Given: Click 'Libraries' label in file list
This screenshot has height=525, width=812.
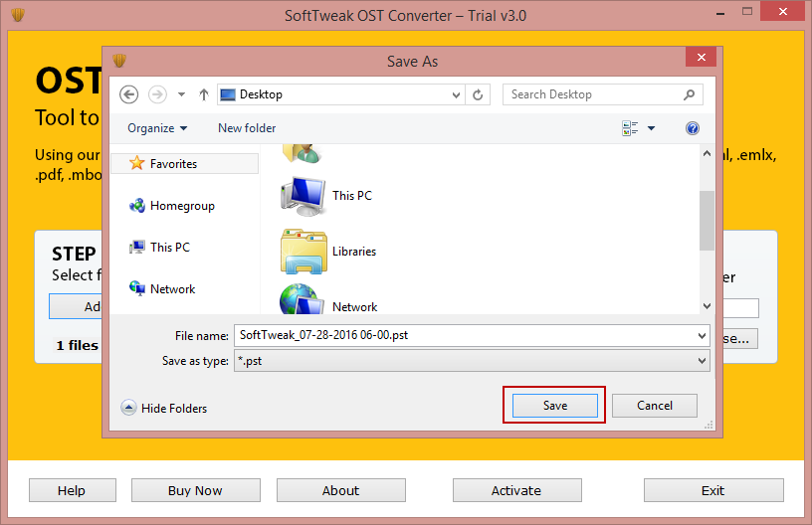Looking at the screenshot, I should [x=354, y=252].
